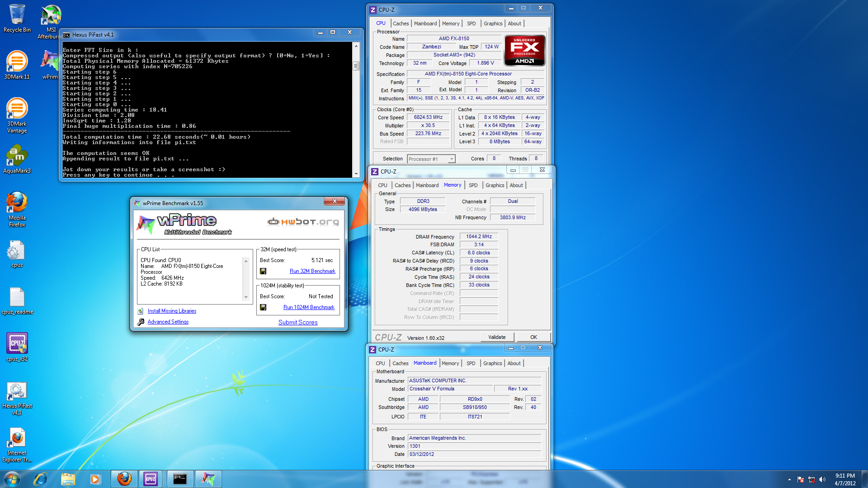
Task: Click the HWBOT.org logo in wPrime
Action: point(303,221)
